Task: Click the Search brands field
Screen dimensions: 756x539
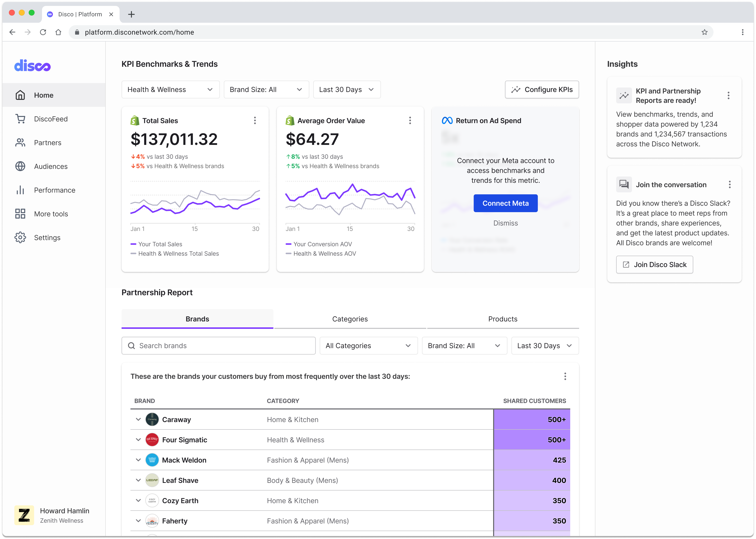Action: tap(218, 345)
